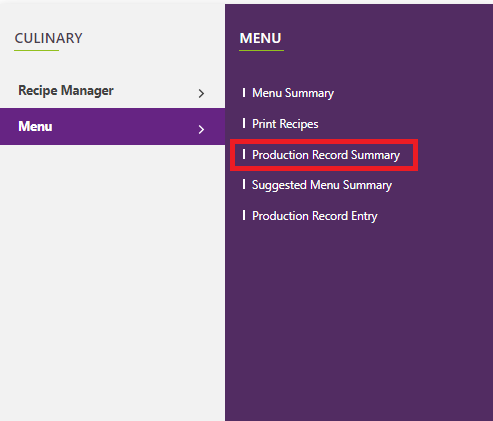
Task: Open the Print Recipes page
Action: 285,124
